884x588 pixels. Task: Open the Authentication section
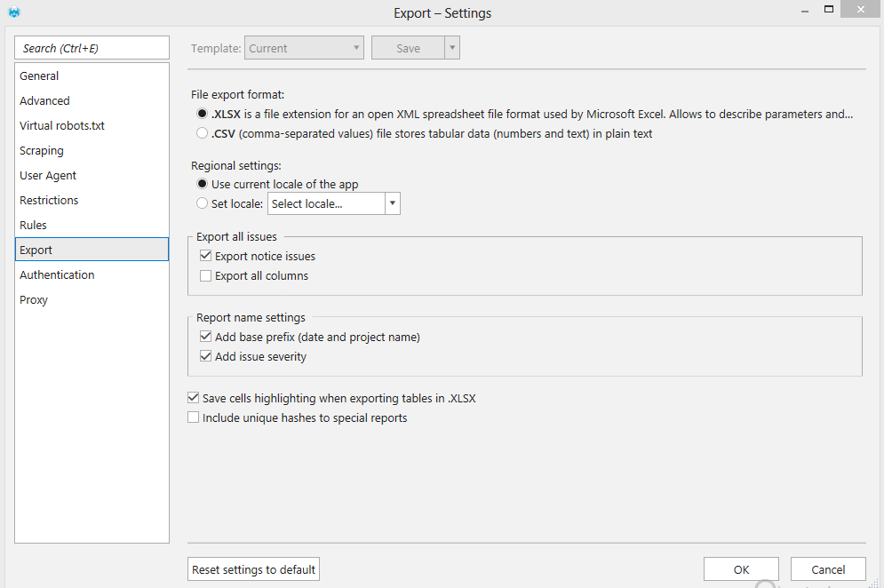pos(92,274)
